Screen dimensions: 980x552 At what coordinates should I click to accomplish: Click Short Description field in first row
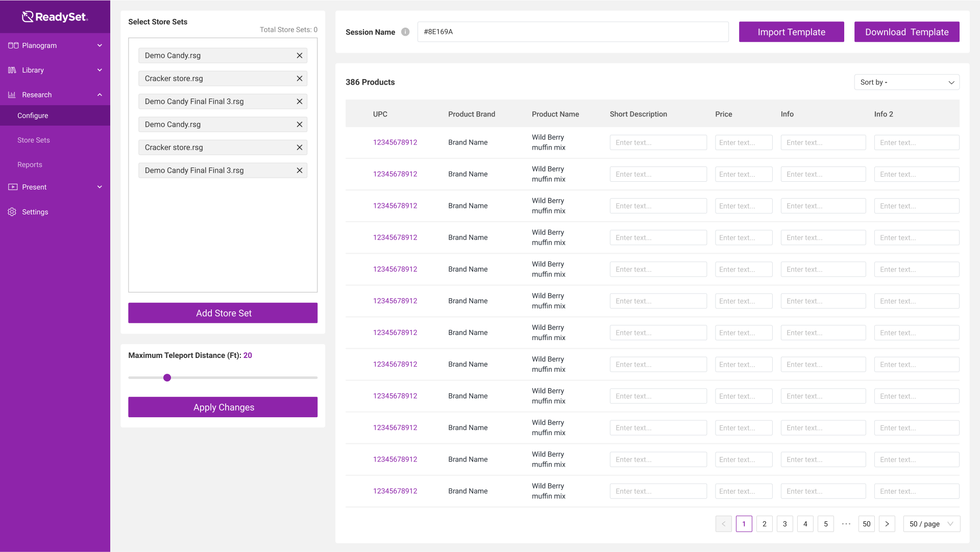click(x=658, y=142)
